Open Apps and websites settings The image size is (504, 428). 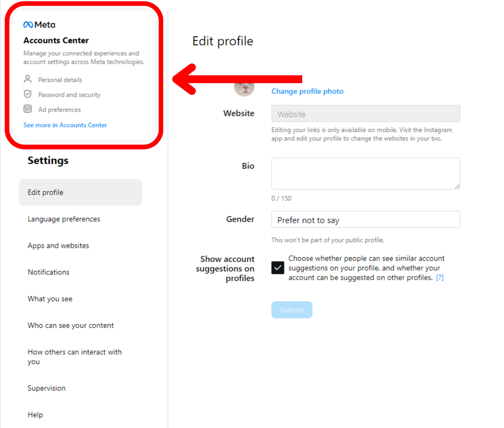pos(58,245)
